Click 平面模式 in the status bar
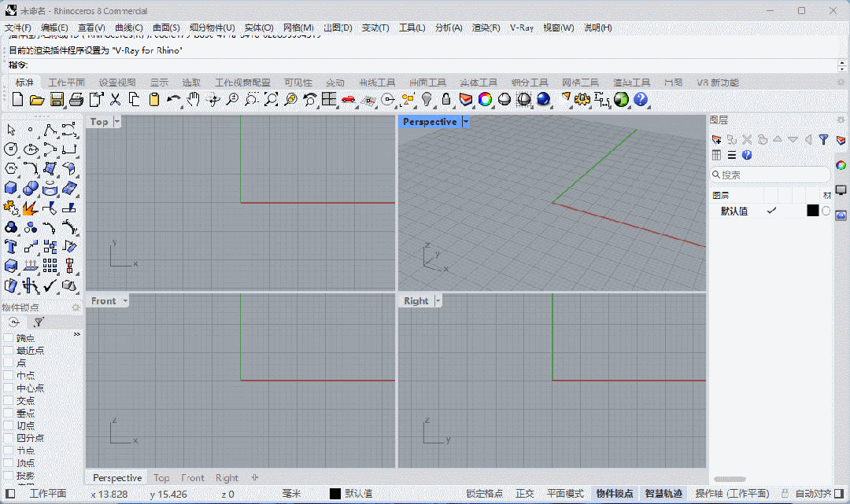The width and height of the screenshot is (850, 504). [x=565, y=494]
